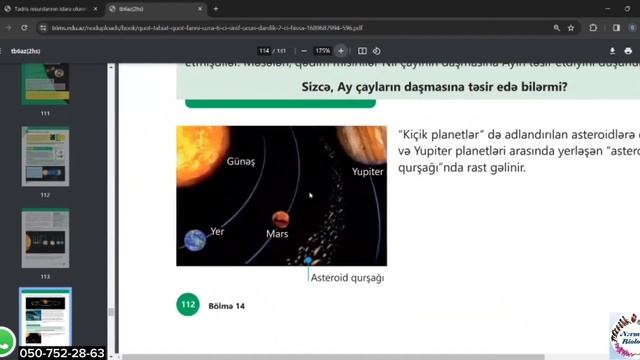Bookmark this page with the star icon
The image size is (640, 360).
[x=571, y=28]
